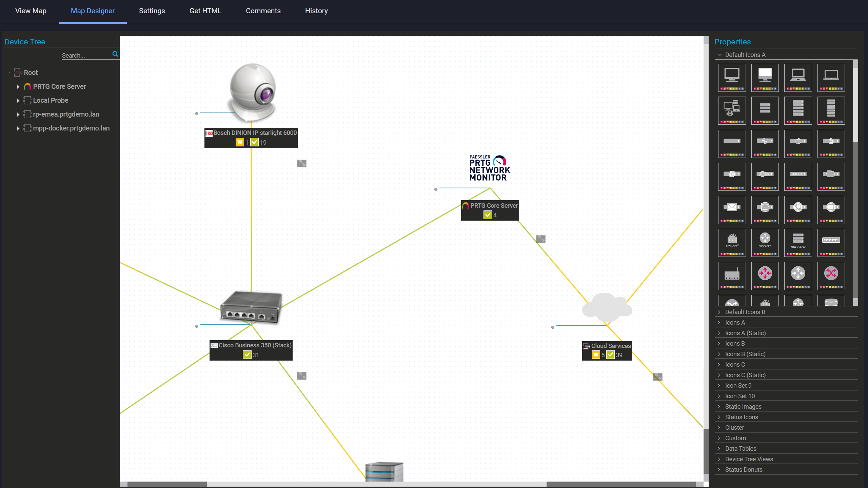Expand mpp-docker.prtgdemo.lan tree node arrow
The image size is (868, 488).
[x=18, y=128]
